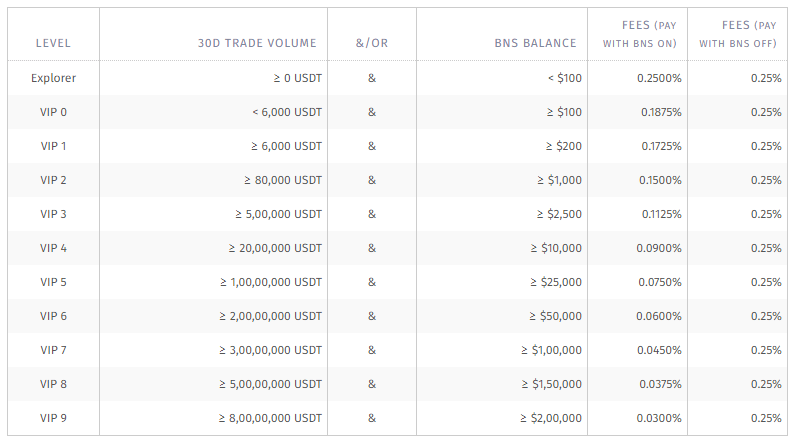Viewport: 795px width, 447px height.
Task: Click the 0.2500% Explorer fee value
Action: (x=659, y=78)
